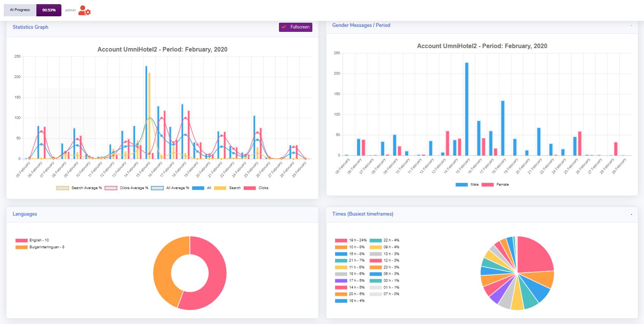Hide the Search bars legend item
Screen dimensions: 644x324
pyautogui.click(x=227, y=188)
